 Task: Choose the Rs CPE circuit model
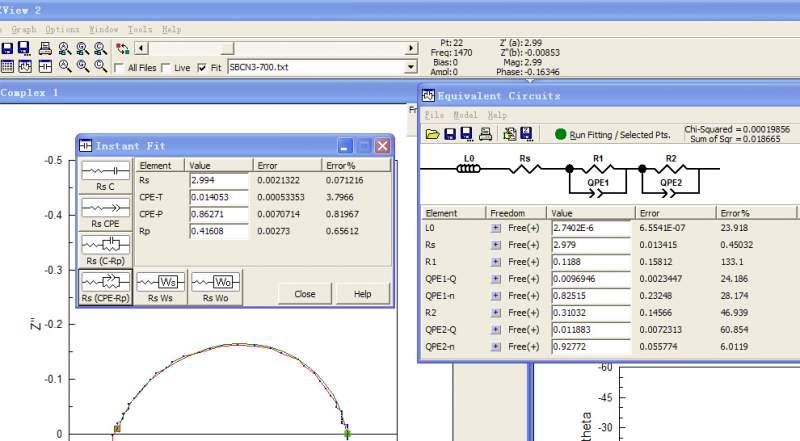click(x=105, y=212)
